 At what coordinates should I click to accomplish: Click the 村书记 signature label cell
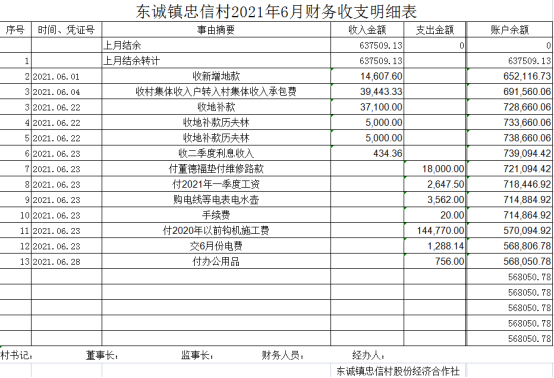(16, 355)
